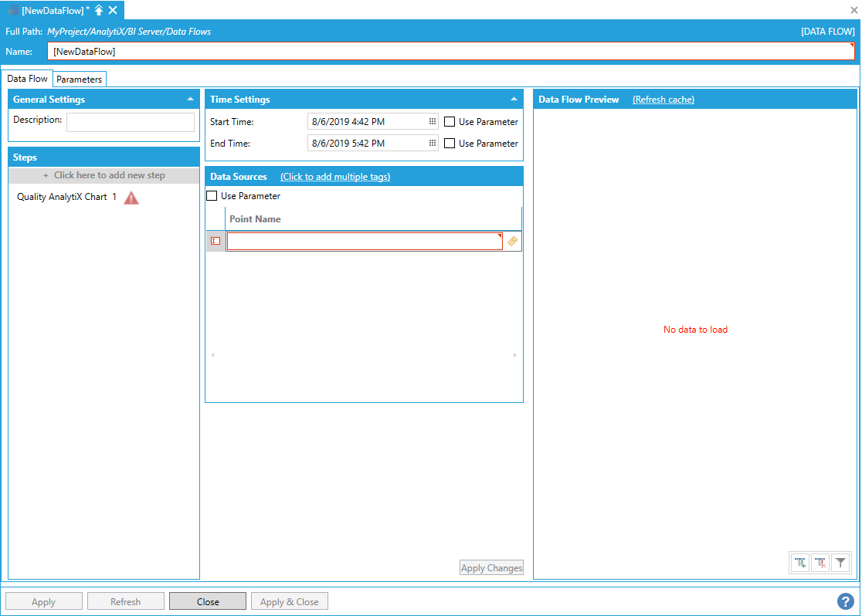The width and height of the screenshot is (862, 616).
Task: Click the pop-out arrow on NewDataFlow tab
Action: [99, 10]
